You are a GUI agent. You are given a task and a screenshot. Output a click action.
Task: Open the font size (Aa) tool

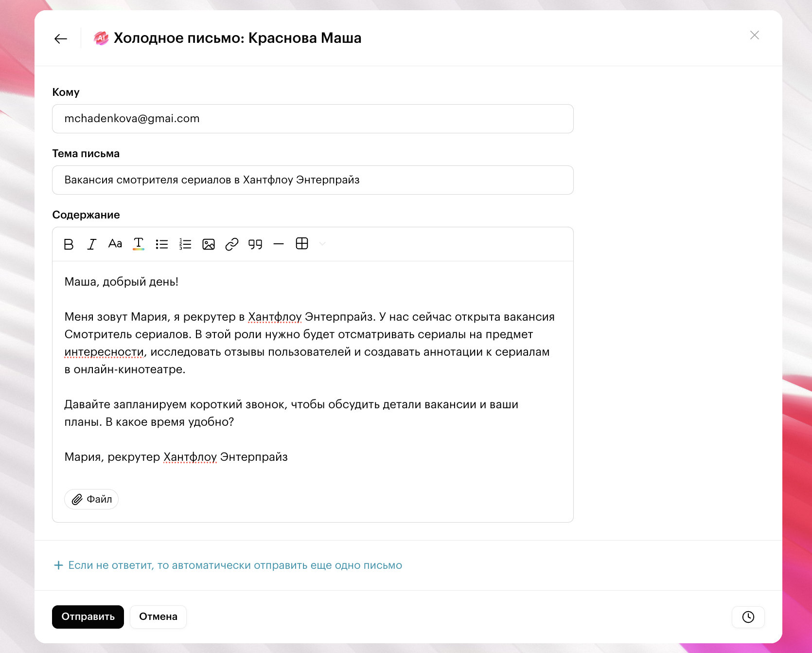[x=115, y=244]
